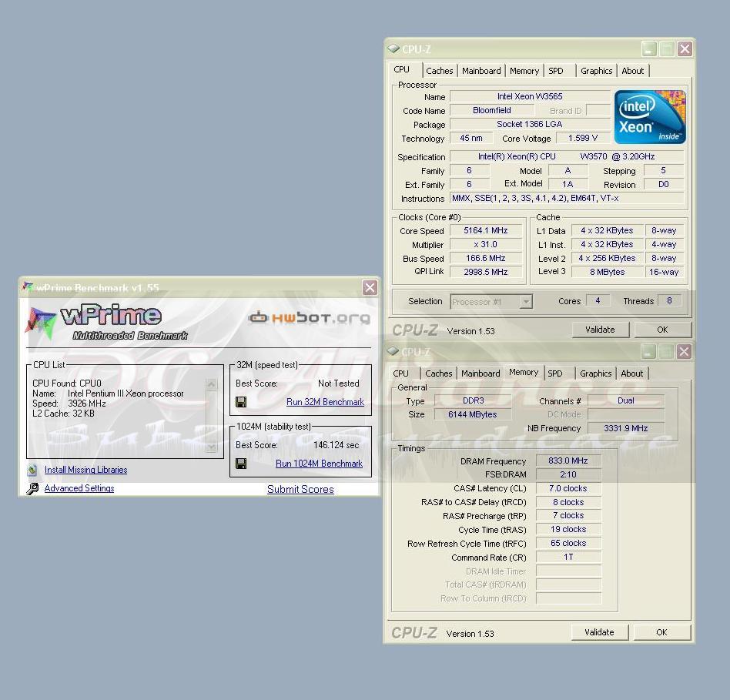Click the upper CPU-Z title bar icon
The height and width of the screenshot is (700, 730).
tap(393, 49)
